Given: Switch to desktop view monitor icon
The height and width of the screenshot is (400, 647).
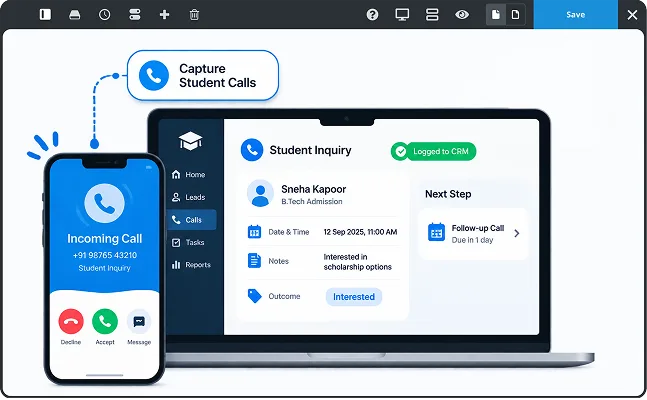Looking at the screenshot, I should tap(402, 14).
